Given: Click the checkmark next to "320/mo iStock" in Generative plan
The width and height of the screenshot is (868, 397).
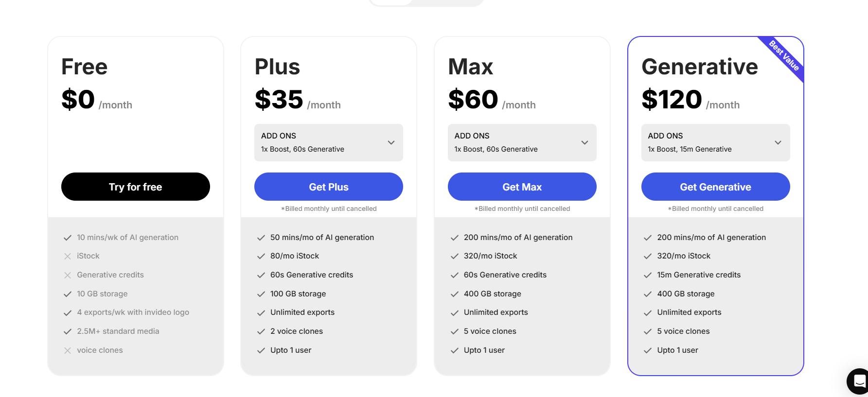Looking at the screenshot, I should click(648, 256).
